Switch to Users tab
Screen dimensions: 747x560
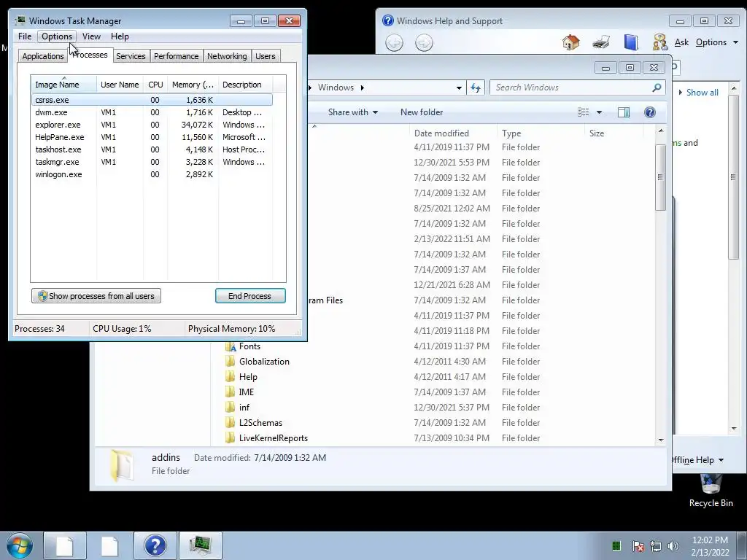click(266, 56)
